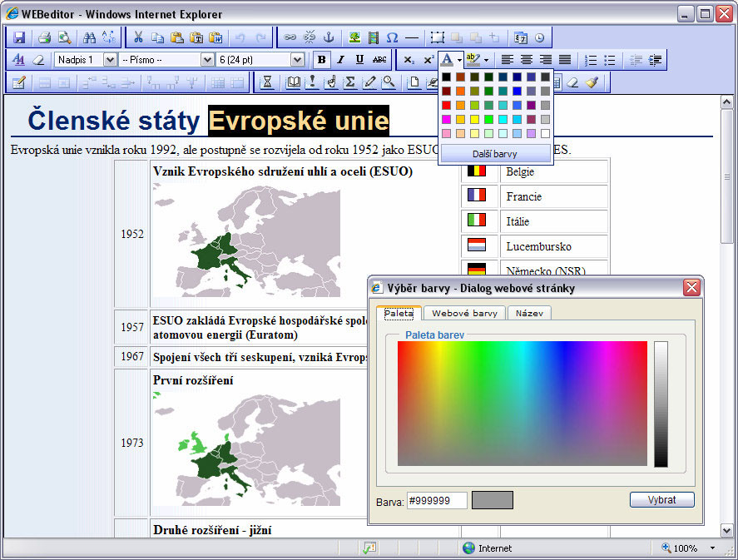This screenshot has width=738, height=560.
Task: Open Find with binoculars icon
Action: tap(89, 37)
